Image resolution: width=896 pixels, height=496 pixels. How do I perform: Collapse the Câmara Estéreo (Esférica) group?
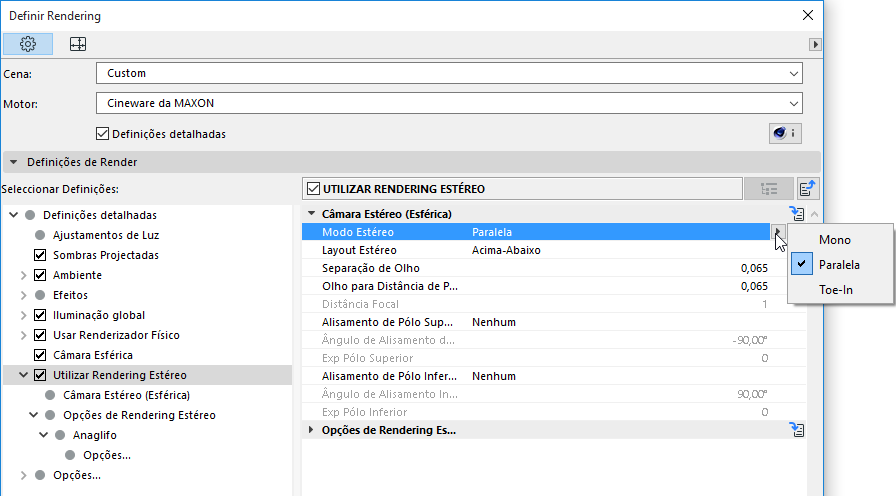[311, 213]
